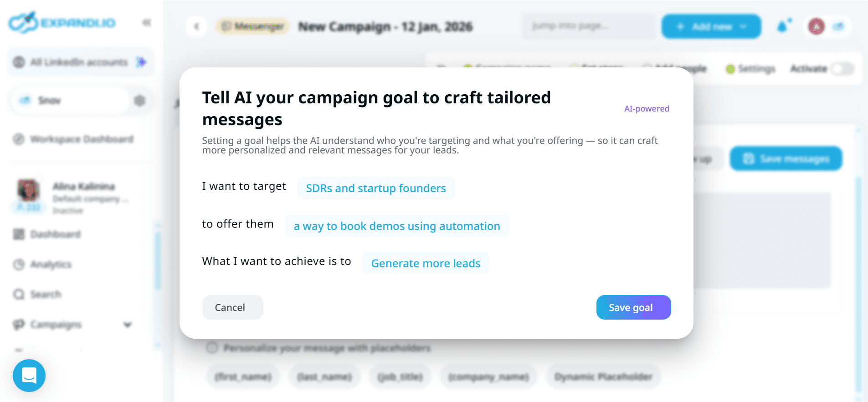The height and width of the screenshot is (402, 868).
Task: Click the 'Jump into page' search field
Action: (588, 26)
